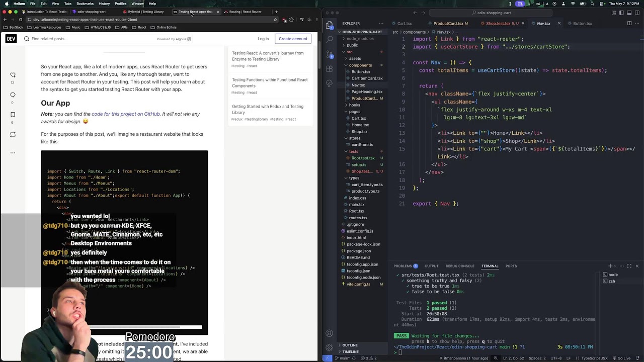Close the Nav.tsx editor tab
This screenshot has height=362, width=644.
click(558, 23)
